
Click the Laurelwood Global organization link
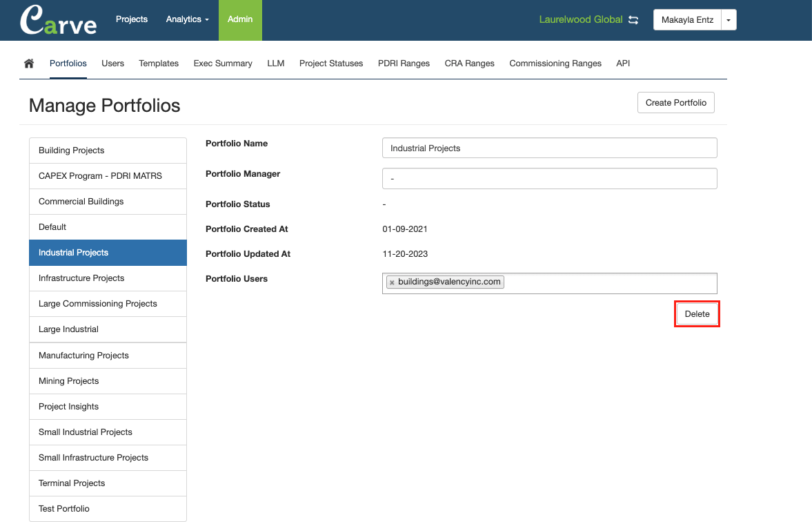pyautogui.click(x=580, y=20)
